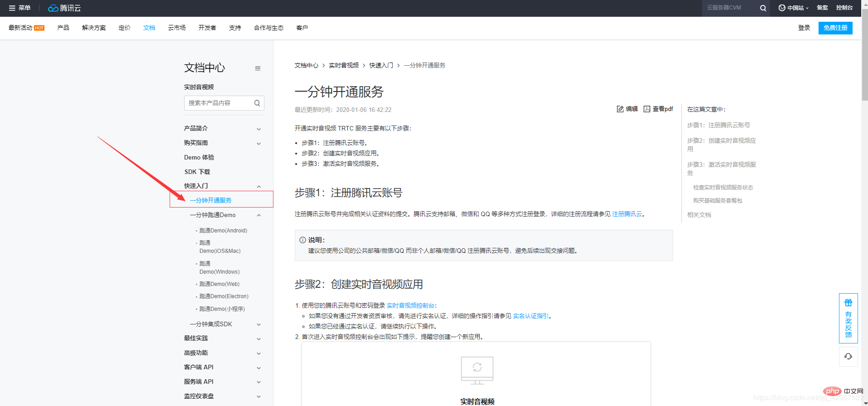
Task: Select the 文档 menu item
Action: click(x=149, y=28)
